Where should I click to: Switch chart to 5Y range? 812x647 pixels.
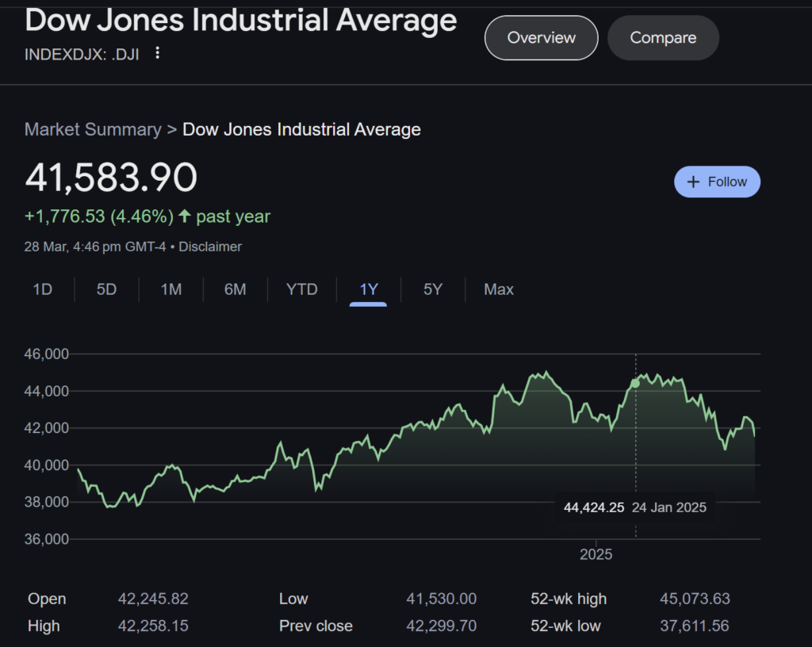(x=433, y=289)
